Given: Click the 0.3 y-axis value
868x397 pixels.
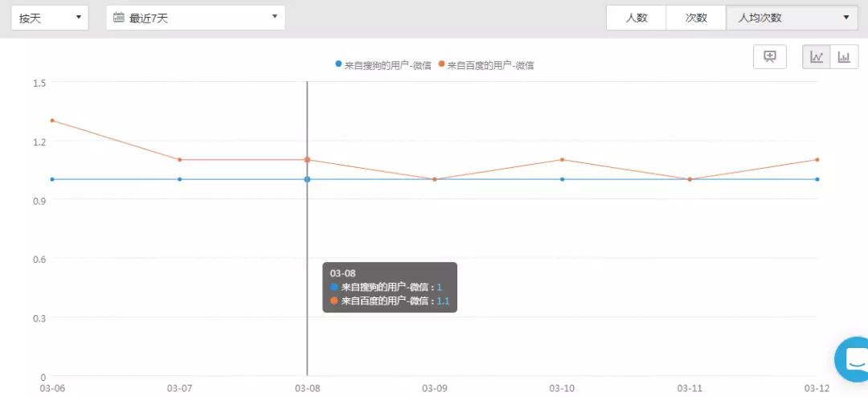Looking at the screenshot, I should 40,317.
